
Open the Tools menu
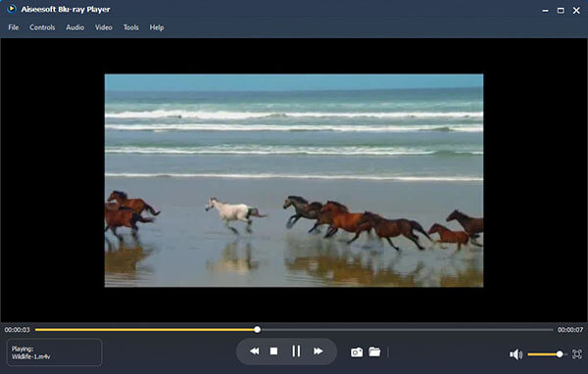point(131,27)
